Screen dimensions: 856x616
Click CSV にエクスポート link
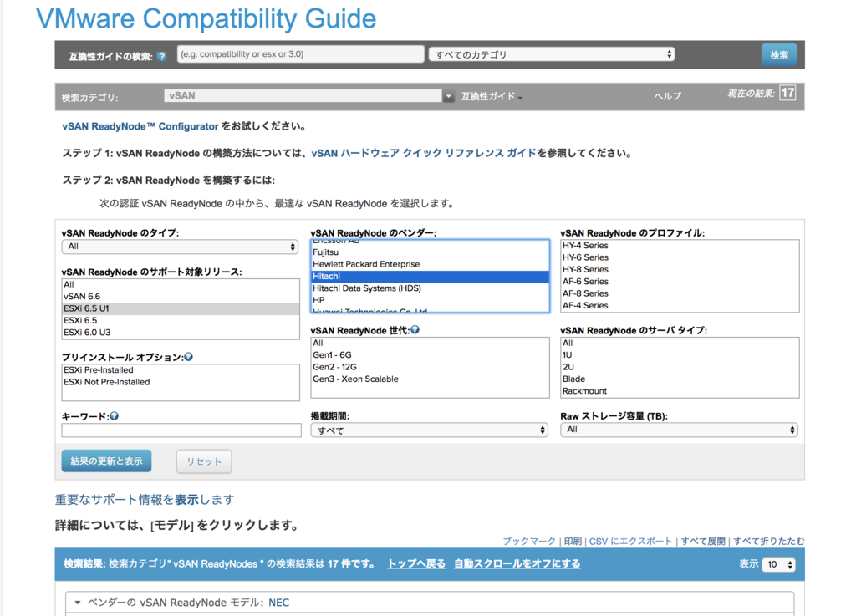(630, 542)
